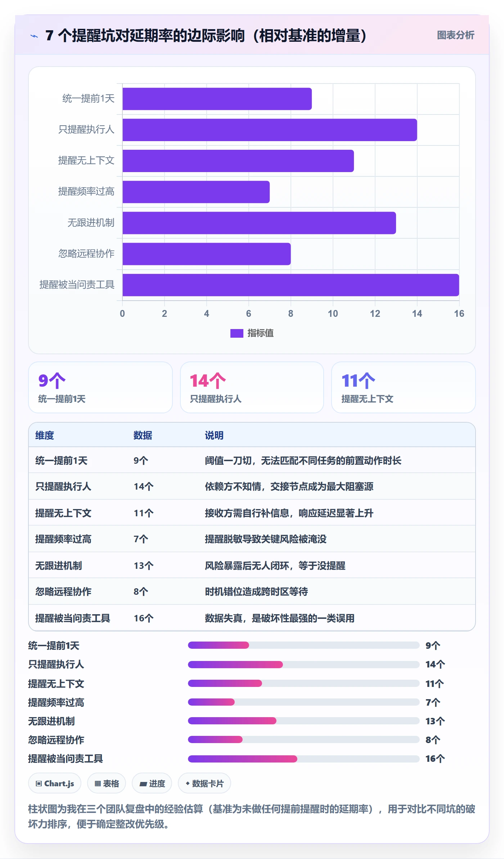Image resolution: width=504 pixels, height=859 pixels.
Task: Click the 14个 cell in the table
Action: pos(144,486)
